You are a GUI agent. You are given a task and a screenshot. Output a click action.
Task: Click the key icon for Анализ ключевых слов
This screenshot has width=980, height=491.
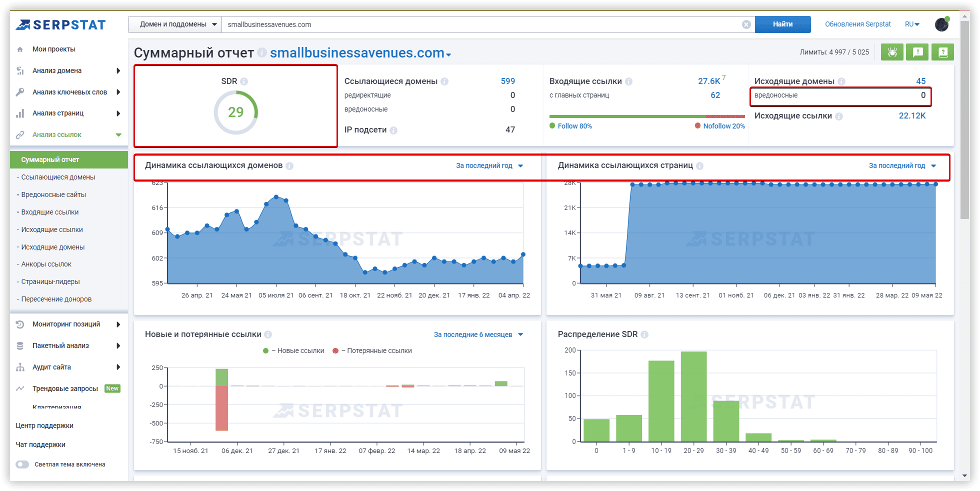[x=20, y=92]
